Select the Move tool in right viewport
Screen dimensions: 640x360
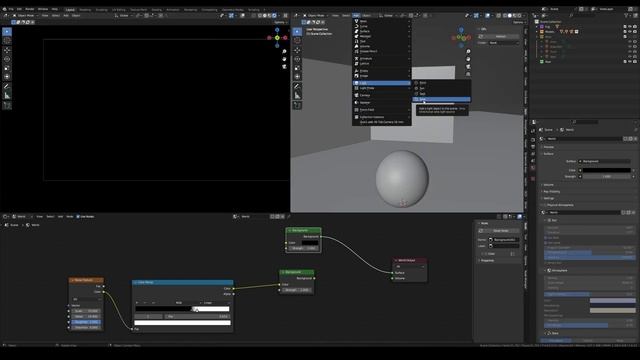[x=297, y=50]
